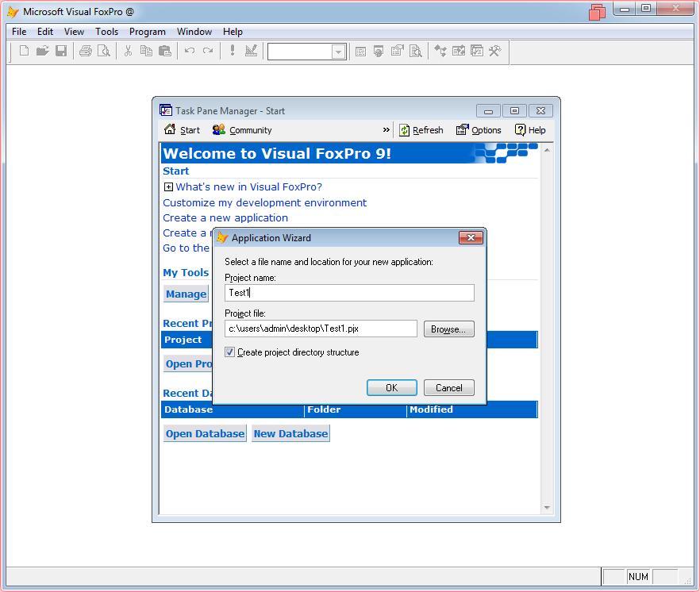Click the Copy toolbar icon
The image size is (700, 592).
pyautogui.click(x=146, y=51)
